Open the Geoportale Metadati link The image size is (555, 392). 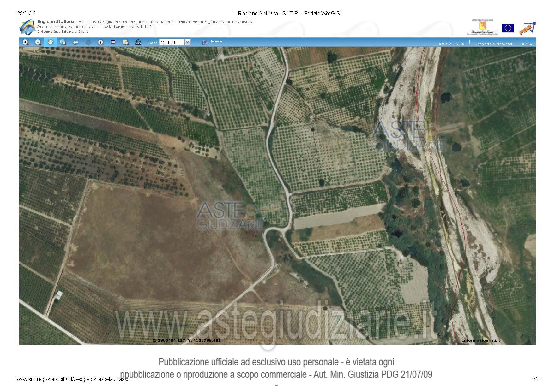pyautogui.click(x=493, y=44)
